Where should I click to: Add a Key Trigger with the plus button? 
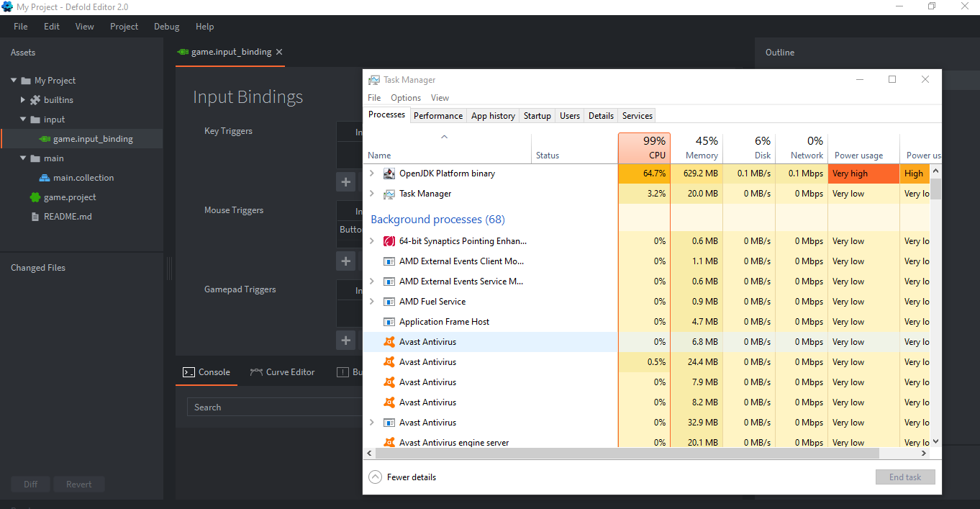[346, 181]
